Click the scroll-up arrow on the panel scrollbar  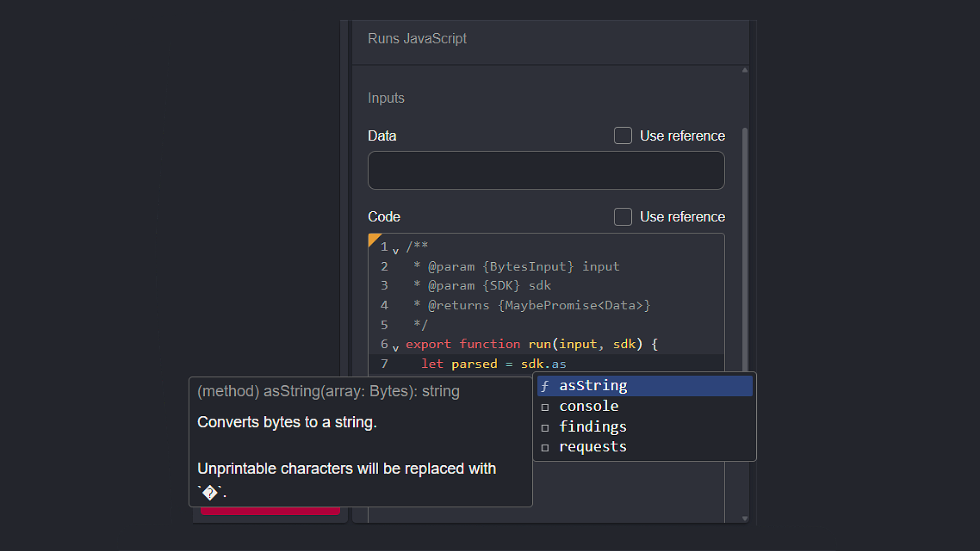[x=745, y=70]
